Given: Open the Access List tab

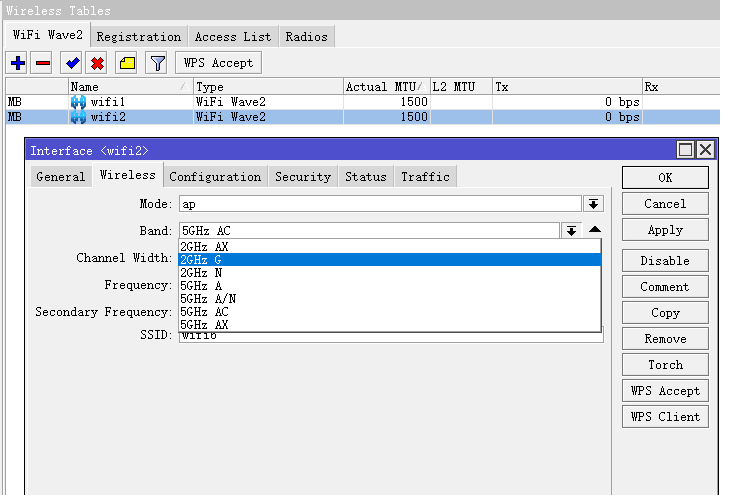Looking at the screenshot, I should pos(232,37).
